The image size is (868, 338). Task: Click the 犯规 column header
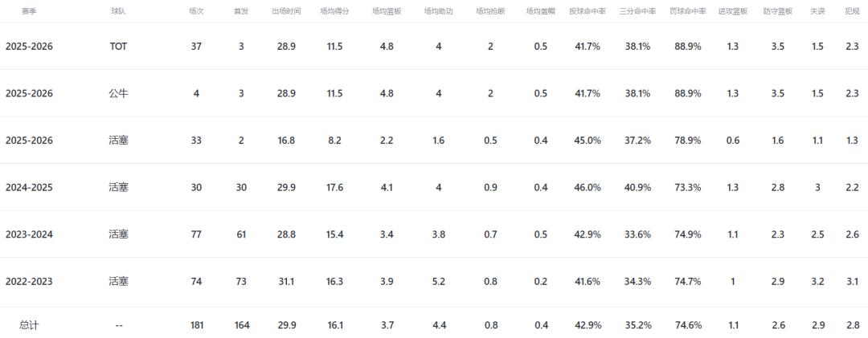(852, 12)
